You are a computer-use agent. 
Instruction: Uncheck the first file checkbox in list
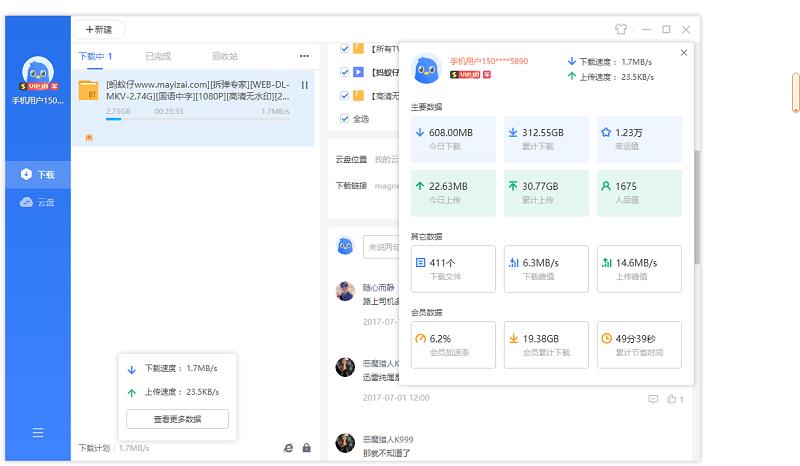point(345,48)
